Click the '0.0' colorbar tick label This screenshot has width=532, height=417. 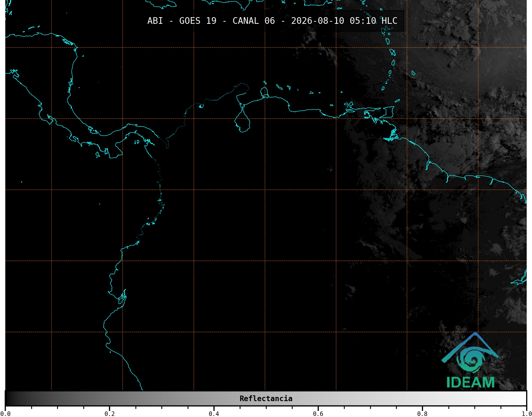click(x=5, y=414)
